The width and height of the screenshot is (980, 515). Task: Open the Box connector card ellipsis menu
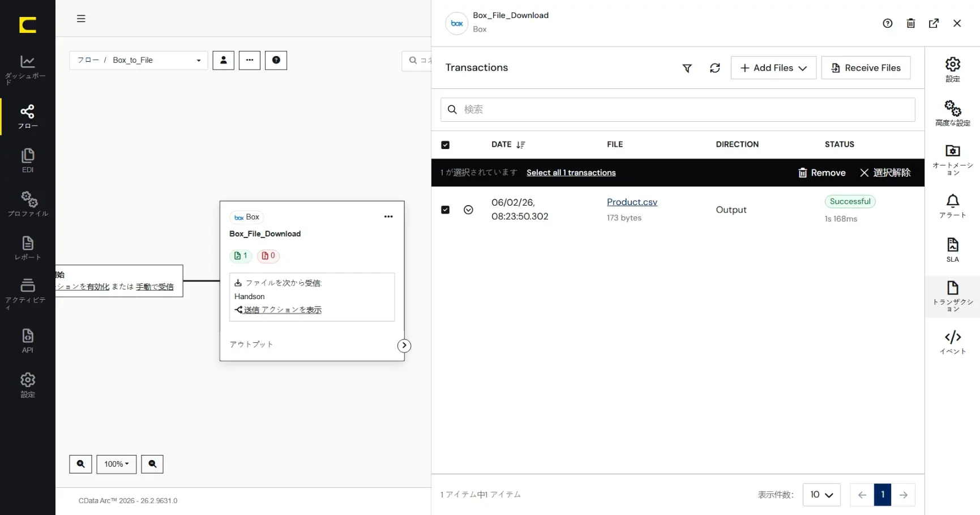click(x=388, y=216)
